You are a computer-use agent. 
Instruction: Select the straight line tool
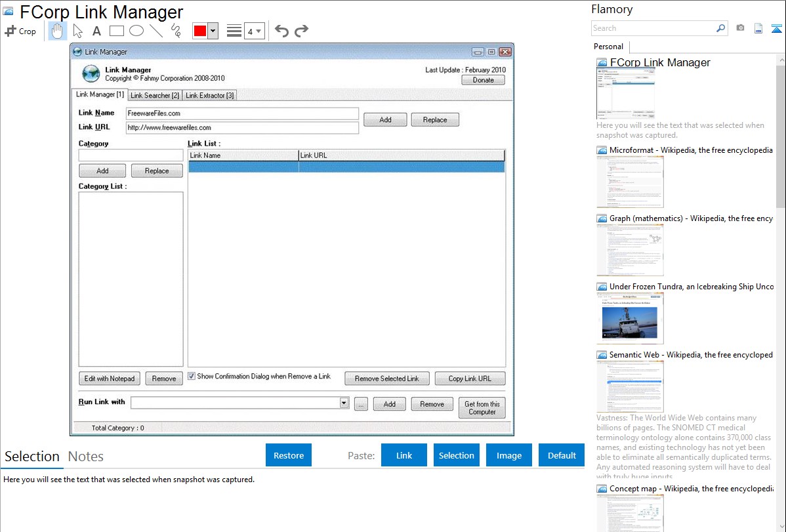click(156, 31)
